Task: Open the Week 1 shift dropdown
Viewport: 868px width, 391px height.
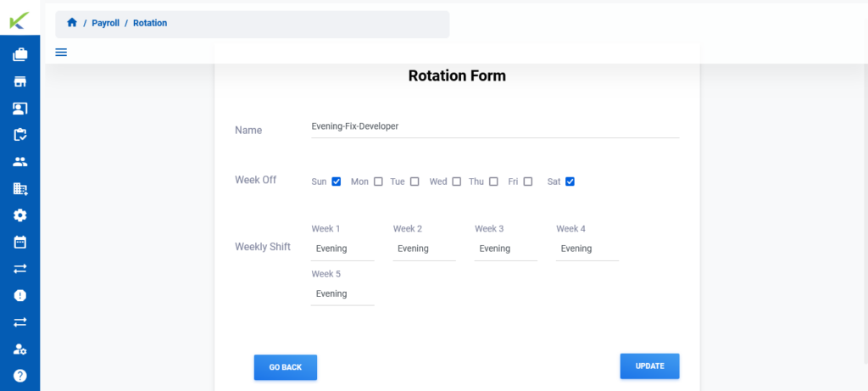Action: [342, 249]
